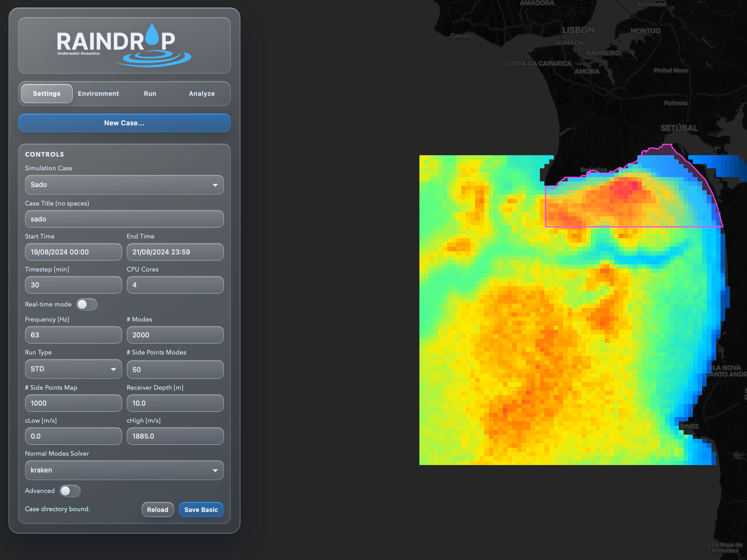Focus the Timestep [min] field
The height and width of the screenshot is (560, 747).
[x=73, y=285]
